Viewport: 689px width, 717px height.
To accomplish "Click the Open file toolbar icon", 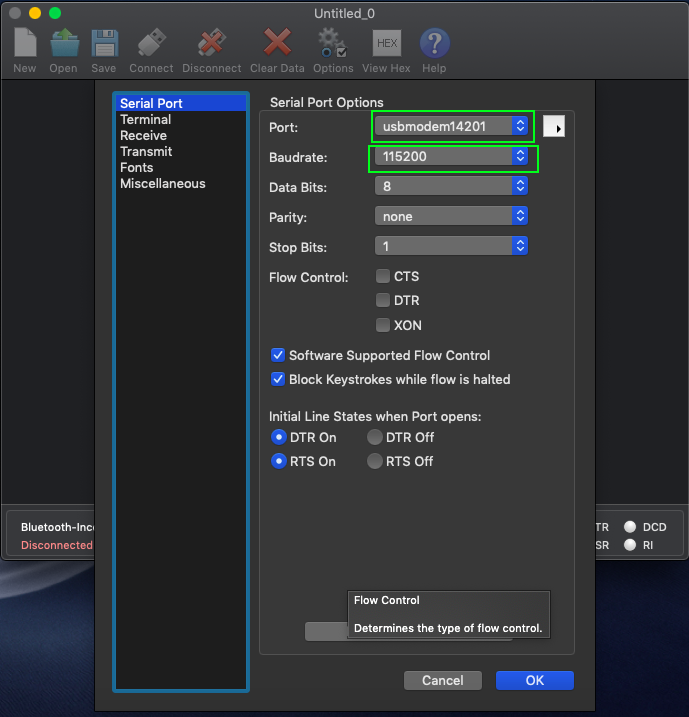I will [x=64, y=44].
